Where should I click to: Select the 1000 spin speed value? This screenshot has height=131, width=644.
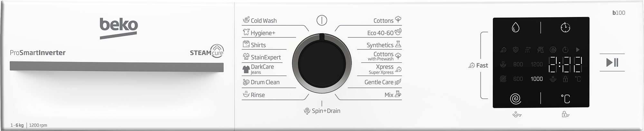pyautogui.click(x=536, y=79)
